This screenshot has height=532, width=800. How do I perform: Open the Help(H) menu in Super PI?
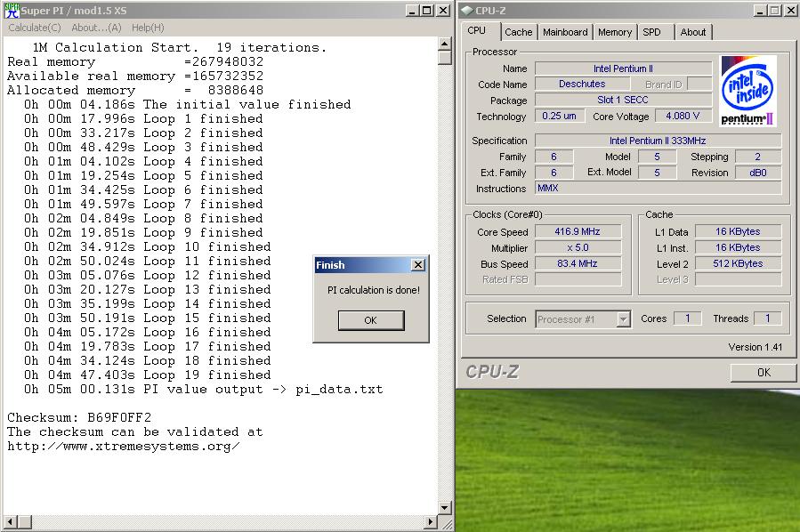click(148, 28)
